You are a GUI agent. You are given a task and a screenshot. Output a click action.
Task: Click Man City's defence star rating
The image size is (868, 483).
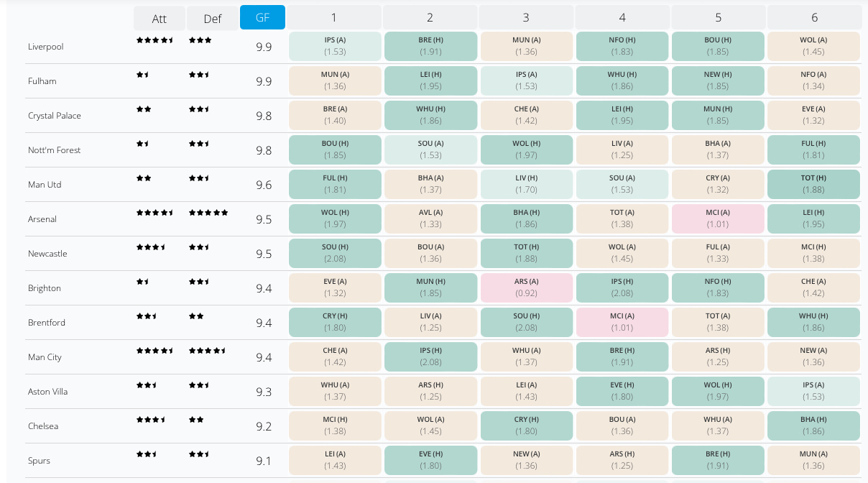click(208, 351)
